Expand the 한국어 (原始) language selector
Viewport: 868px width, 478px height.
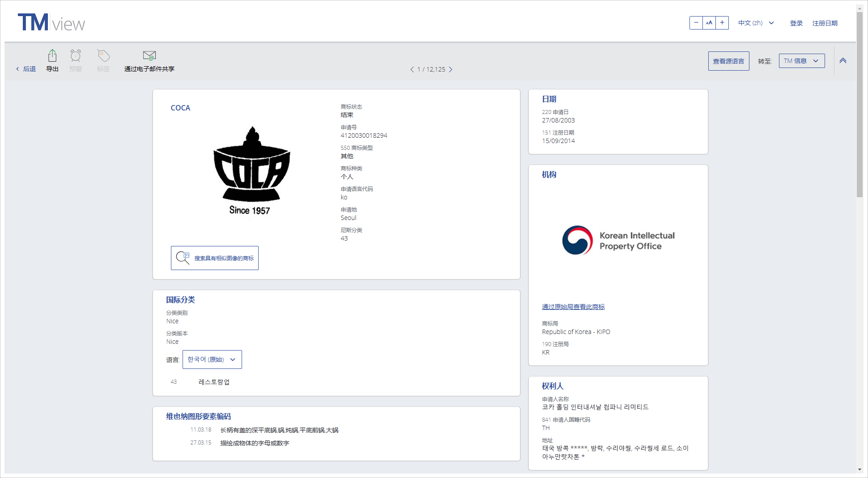click(212, 360)
